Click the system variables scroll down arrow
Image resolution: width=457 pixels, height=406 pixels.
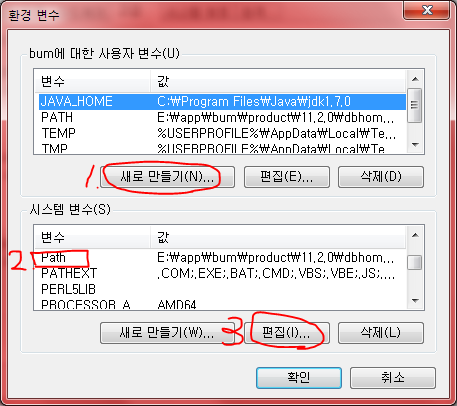[415, 300]
